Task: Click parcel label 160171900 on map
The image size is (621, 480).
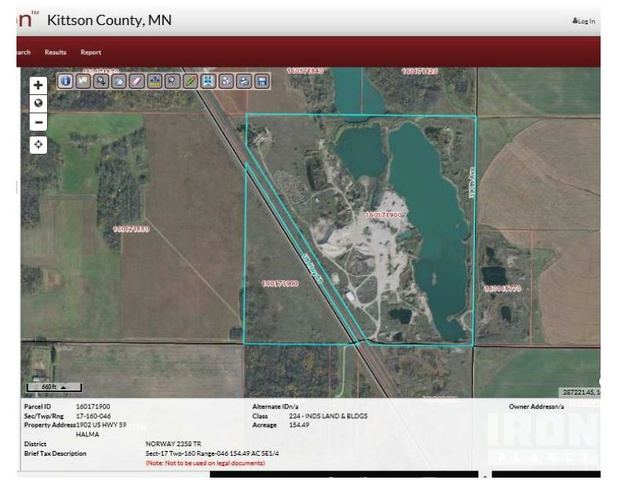Action: (x=383, y=215)
